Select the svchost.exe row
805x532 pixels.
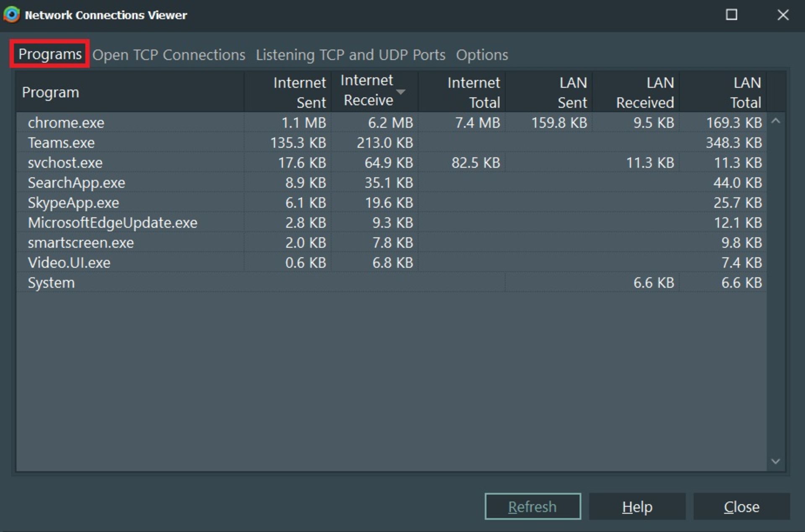pos(392,163)
